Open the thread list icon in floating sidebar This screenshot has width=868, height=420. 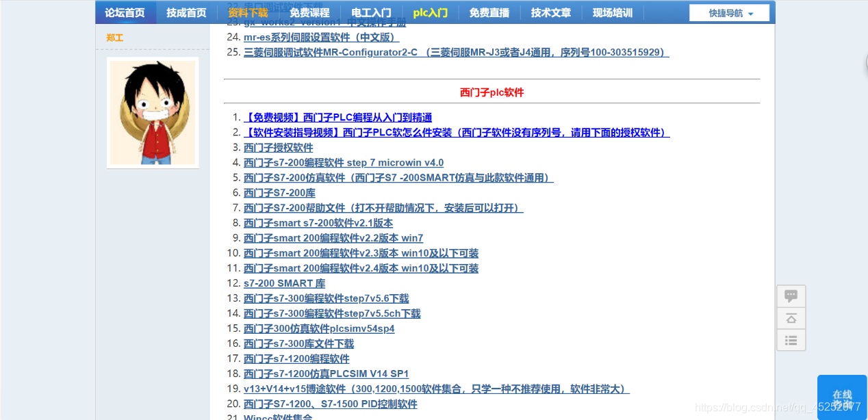(791, 340)
